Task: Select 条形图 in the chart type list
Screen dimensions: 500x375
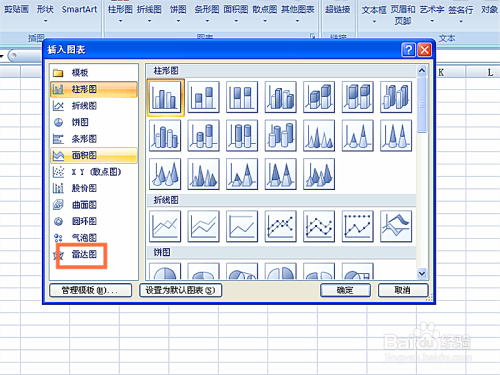Action: [x=94, y=139]
